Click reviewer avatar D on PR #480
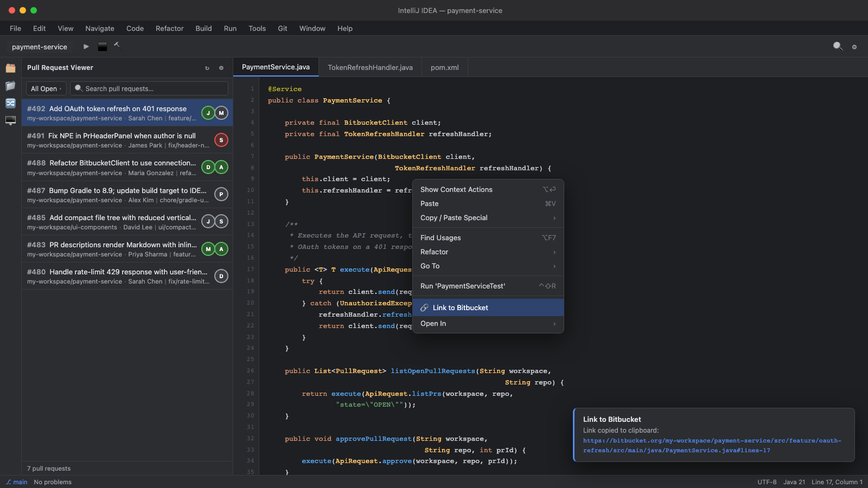The image size is (868, 488). coord(221,276)
